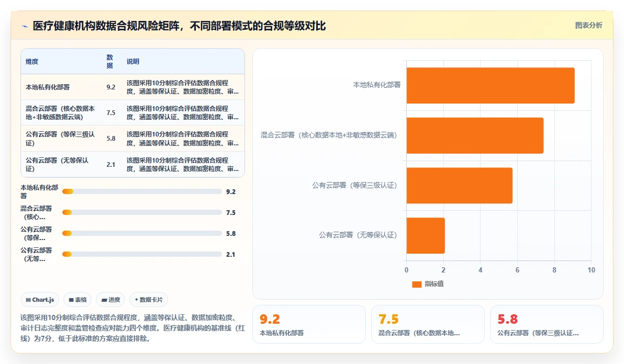
Task: Click the 公有云部署（等保三级认证） chart bar
Action: pos(459,186)
